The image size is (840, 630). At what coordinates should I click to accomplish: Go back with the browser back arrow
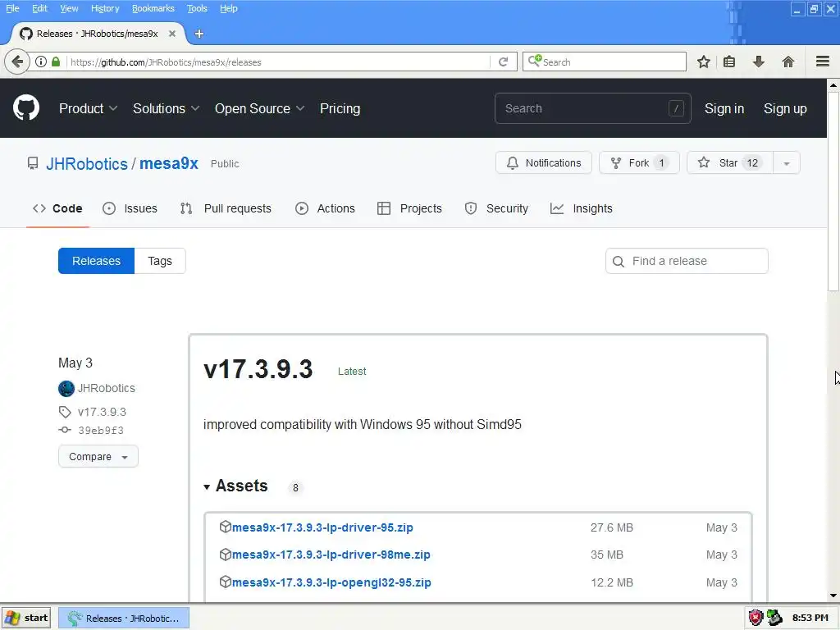(x=17, y=62)
